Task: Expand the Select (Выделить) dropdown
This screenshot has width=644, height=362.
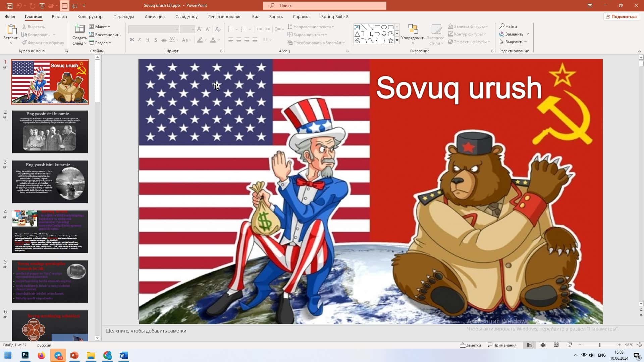Action: (513, 42)
